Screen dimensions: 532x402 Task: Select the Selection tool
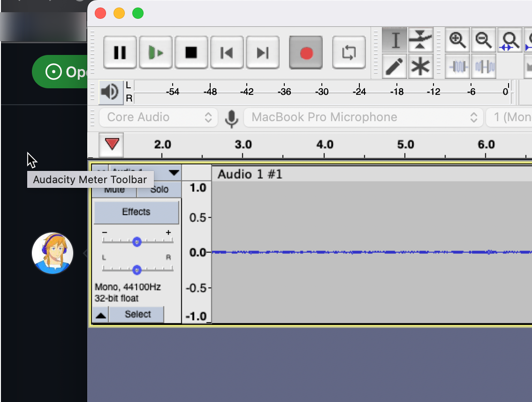point(395,40)
